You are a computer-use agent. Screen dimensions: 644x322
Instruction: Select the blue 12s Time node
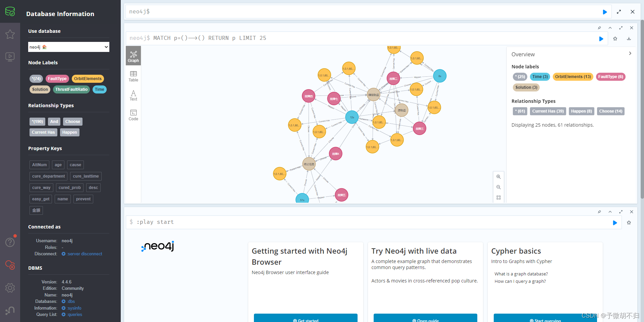click(x=352, y=117)
